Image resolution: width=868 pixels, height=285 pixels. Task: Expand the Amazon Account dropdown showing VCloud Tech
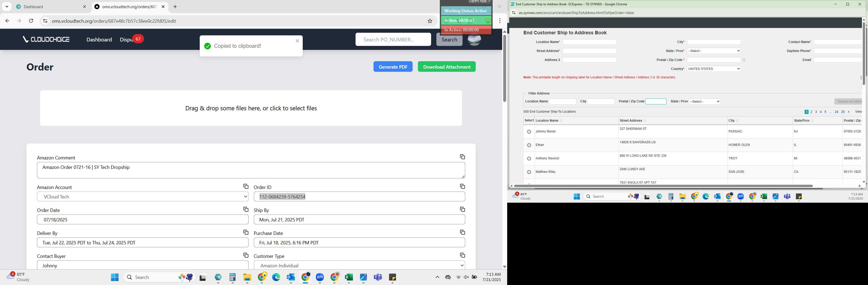(x=143, y=197)
